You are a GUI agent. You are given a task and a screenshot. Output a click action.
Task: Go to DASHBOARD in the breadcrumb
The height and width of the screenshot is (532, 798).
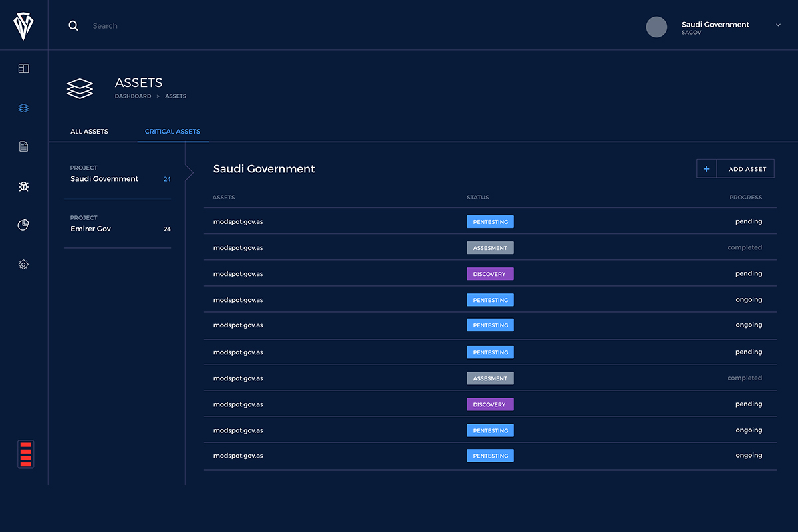[133, 96]
